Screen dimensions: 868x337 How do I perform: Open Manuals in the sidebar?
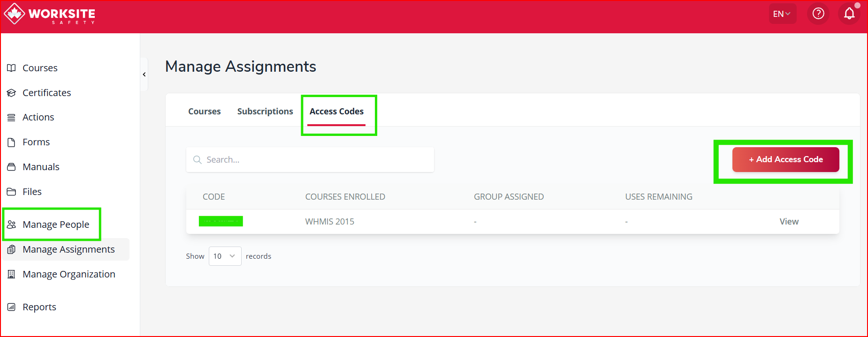pos(41,167)
